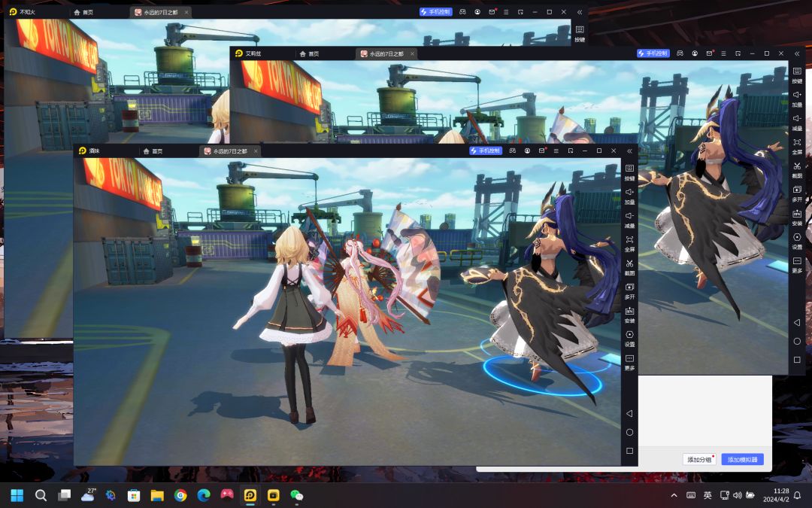Click 减量 volume down in the 濁味 window

click(x=629, y=220)
